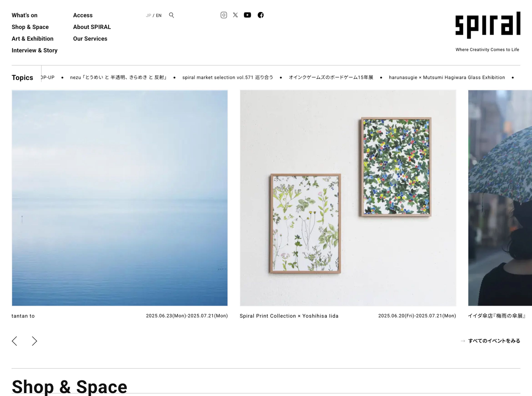Viewport: 532px width, 396px height.
Task: Open the Access page
Action: (x=83, y=15)
